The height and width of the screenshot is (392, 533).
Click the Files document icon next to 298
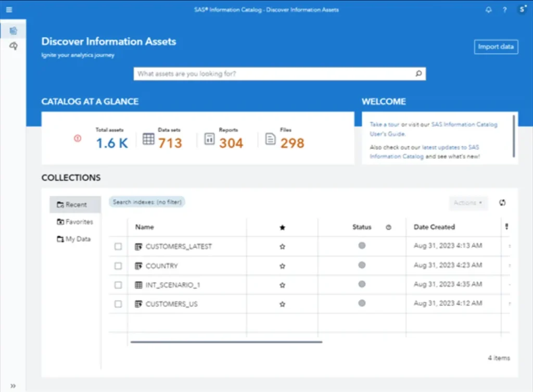click(270, 138)
